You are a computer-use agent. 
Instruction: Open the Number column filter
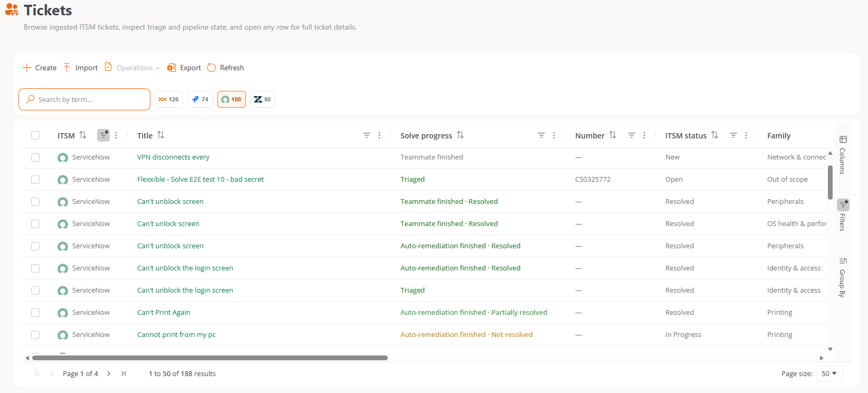point(632,135)
